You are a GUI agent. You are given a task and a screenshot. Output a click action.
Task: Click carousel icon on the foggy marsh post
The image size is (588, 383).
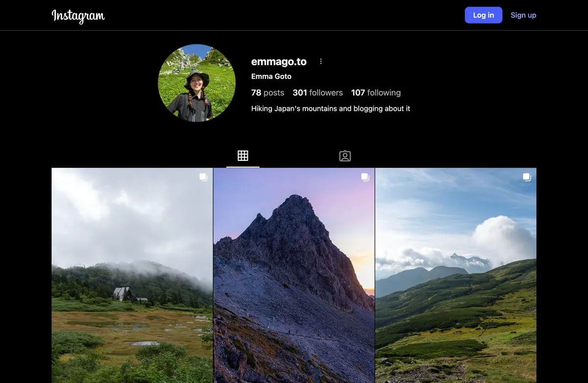(x=203, y=177)
